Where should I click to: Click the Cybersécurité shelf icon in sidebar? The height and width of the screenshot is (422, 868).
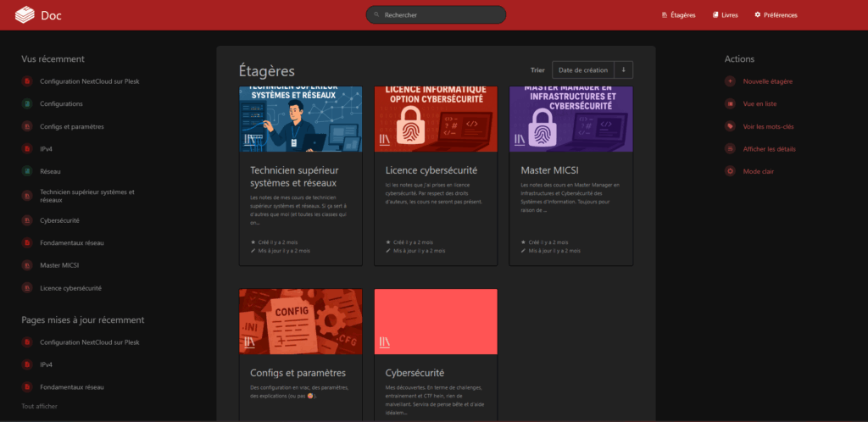tap(27, 220)
